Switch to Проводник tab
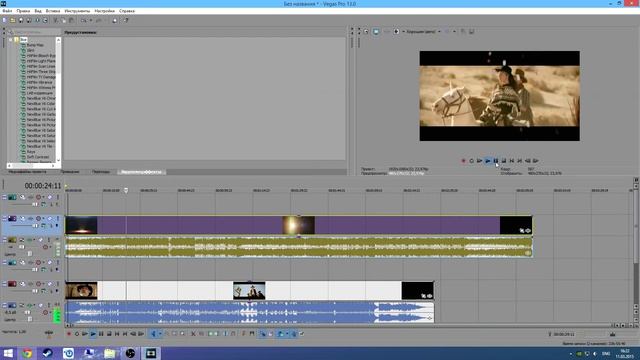This screenshot has width=640, height=360. [70, 172]
